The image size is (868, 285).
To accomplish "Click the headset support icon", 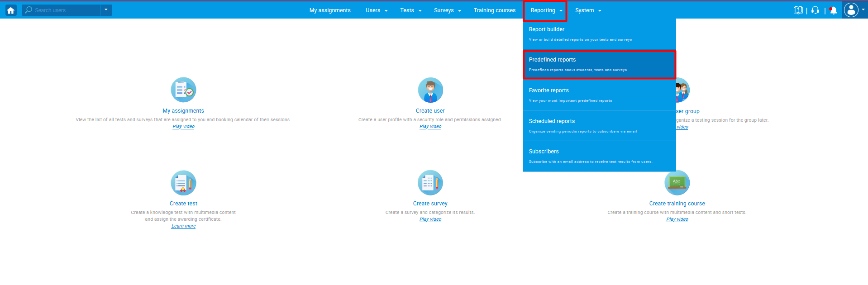I will tap(815, 10).
